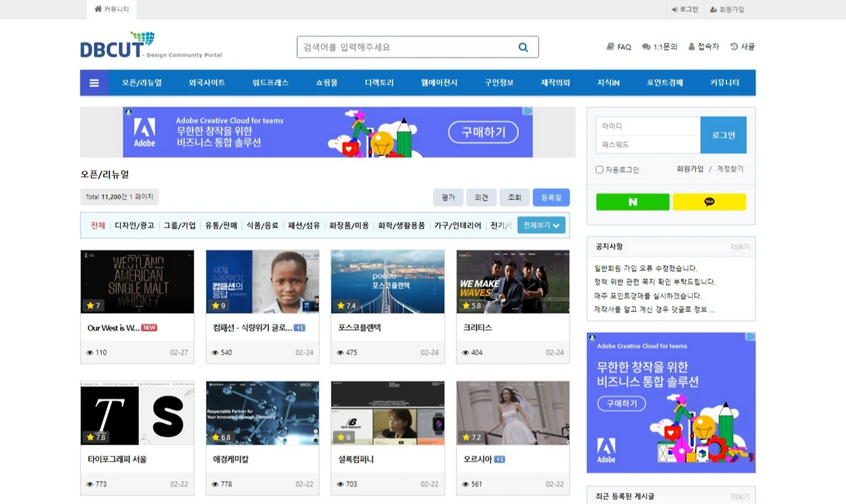Open the 구인정보 menu
846x504 pixels.
point(499,83)
